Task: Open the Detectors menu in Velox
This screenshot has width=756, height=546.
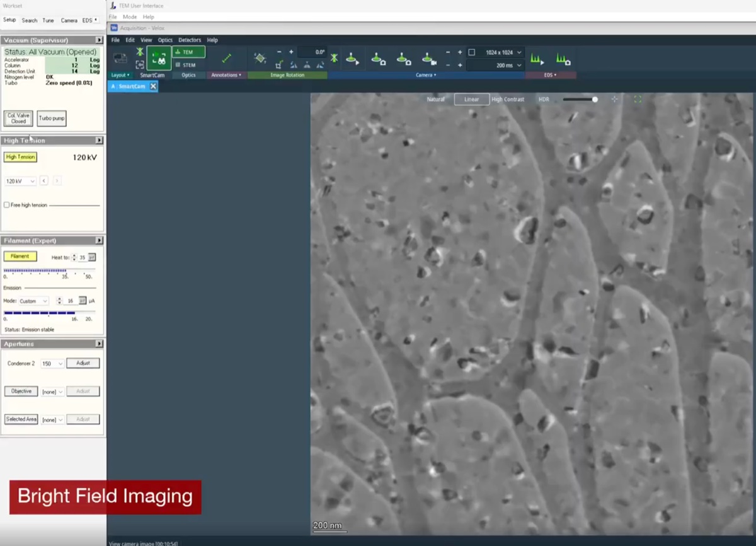Action: tap(190, 40)
